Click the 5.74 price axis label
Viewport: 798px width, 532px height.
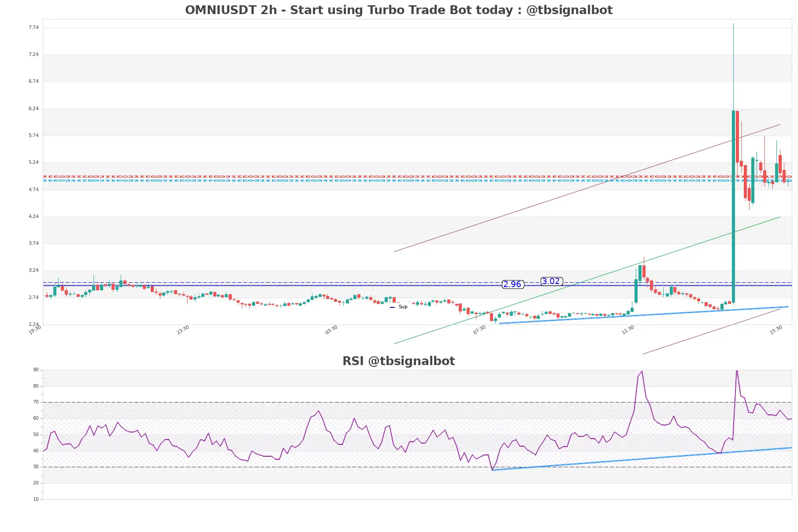click(x=33, y=136)
